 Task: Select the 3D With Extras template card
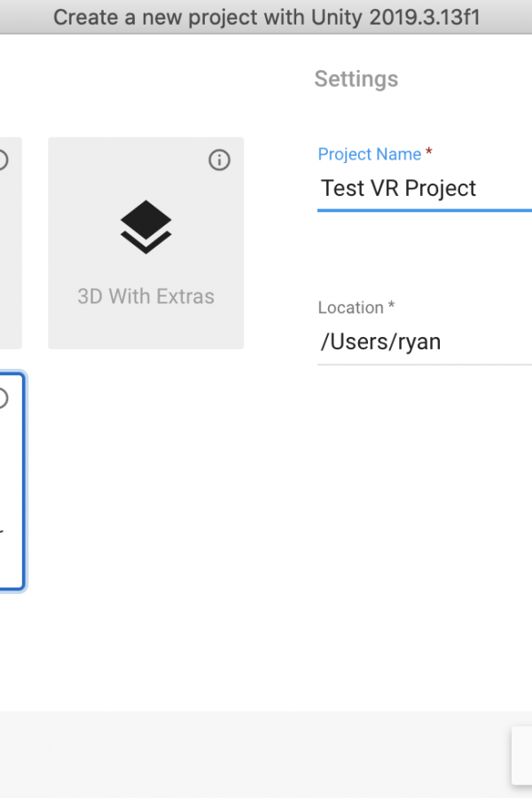(x=146, y=243)
